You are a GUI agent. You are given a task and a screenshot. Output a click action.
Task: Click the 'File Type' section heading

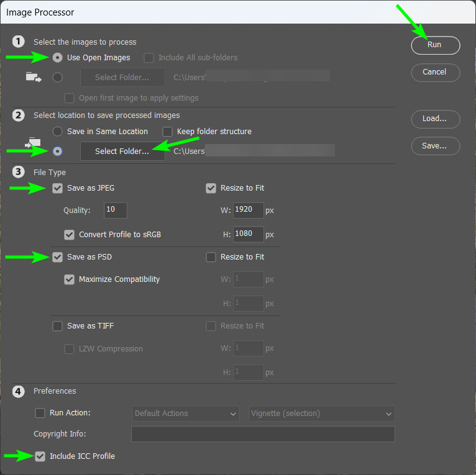coord(50,172)
